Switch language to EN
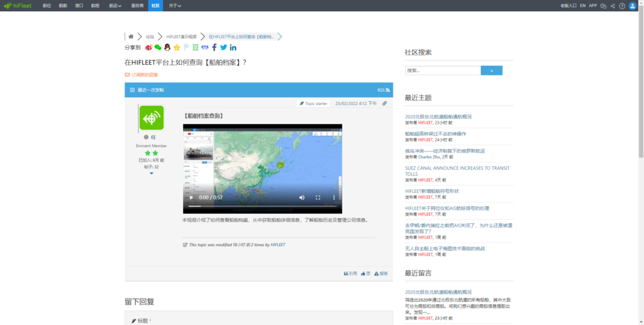The width and height of the screenshot is (644, 325). click(x=583, y=6)
